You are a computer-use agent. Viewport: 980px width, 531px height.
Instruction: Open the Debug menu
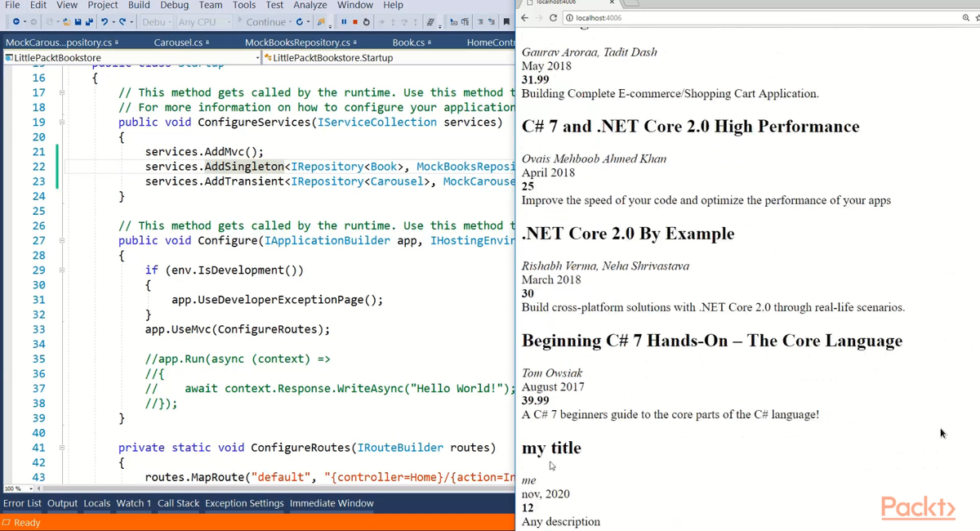click(174, 5)
